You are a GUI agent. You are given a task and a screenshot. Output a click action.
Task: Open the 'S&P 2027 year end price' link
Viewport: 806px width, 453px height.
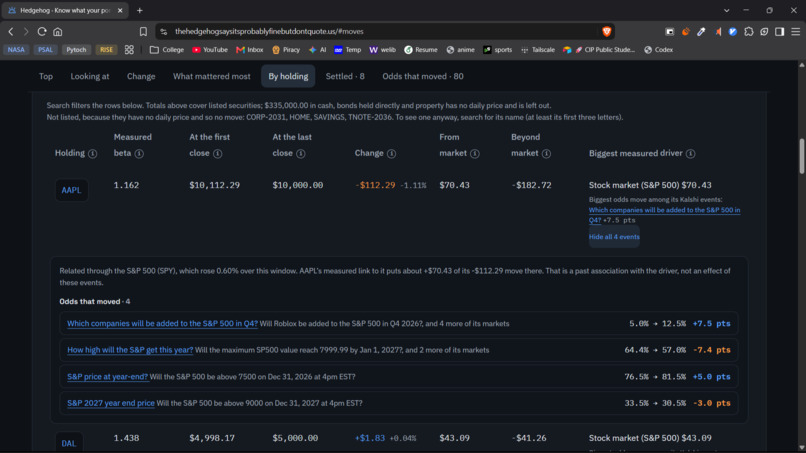(x=111, y=403)
